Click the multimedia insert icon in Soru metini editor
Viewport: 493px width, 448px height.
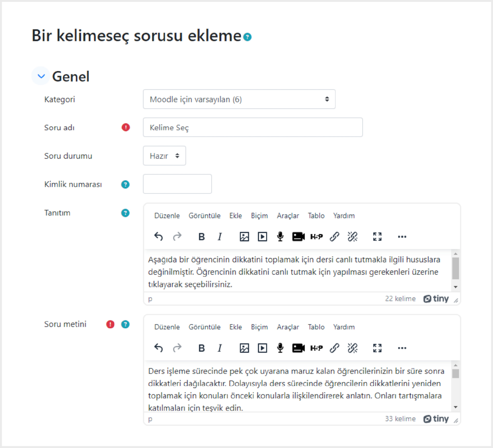262,348
